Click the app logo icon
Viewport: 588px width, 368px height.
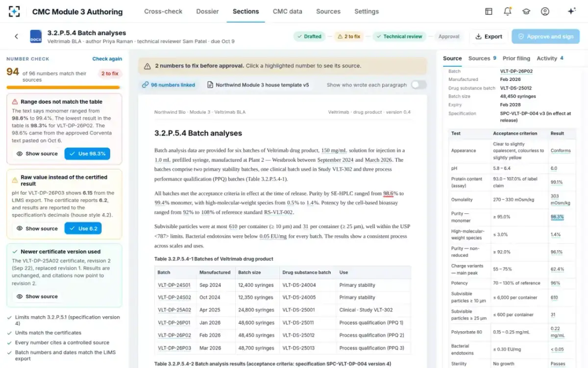[x=14, y=11]
